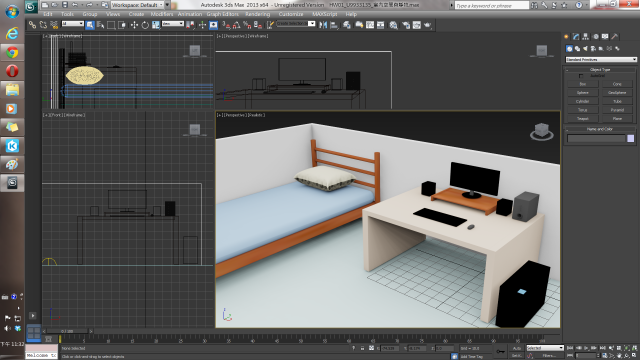
Task: Open the Edit menu
Action: 48,14
